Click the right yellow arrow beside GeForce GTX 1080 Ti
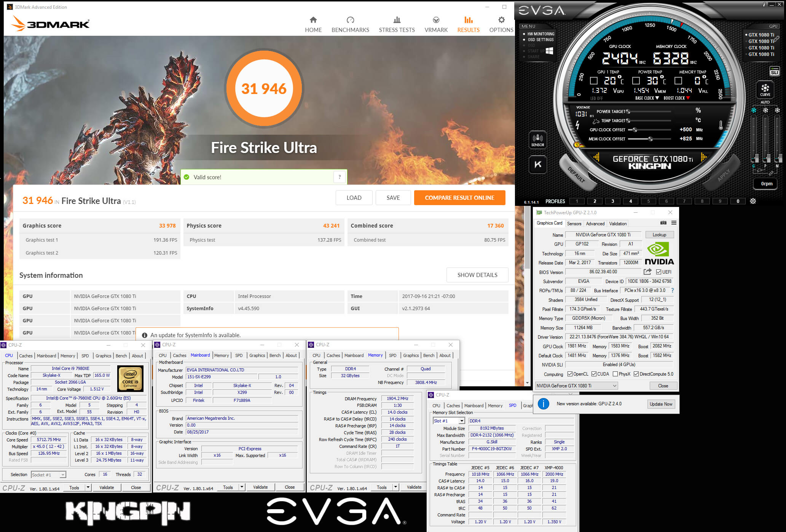This screenshot has width=786, height=532. click(x=703, y=157)
